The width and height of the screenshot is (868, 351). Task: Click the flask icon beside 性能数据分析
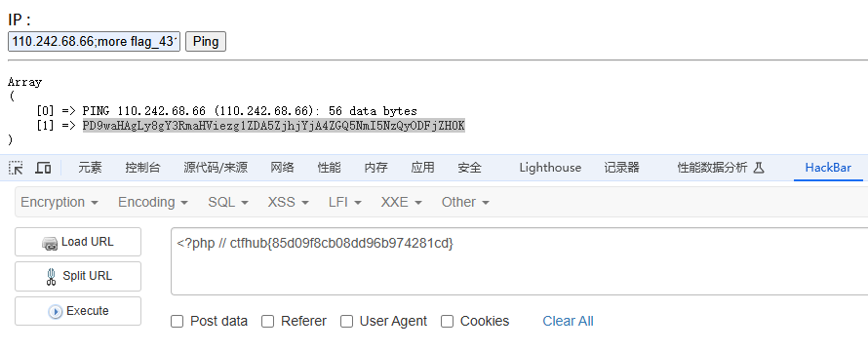pos(759,168)
